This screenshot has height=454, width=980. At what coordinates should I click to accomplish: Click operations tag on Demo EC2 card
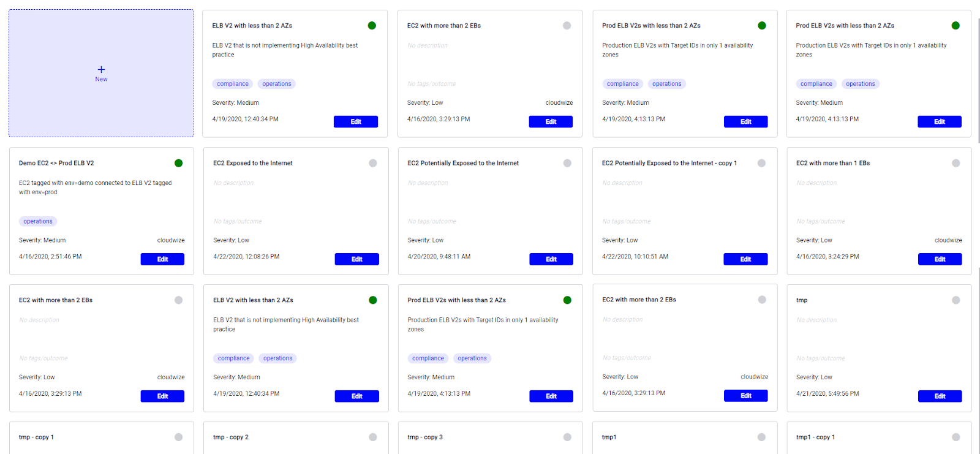tap(38, 221)
